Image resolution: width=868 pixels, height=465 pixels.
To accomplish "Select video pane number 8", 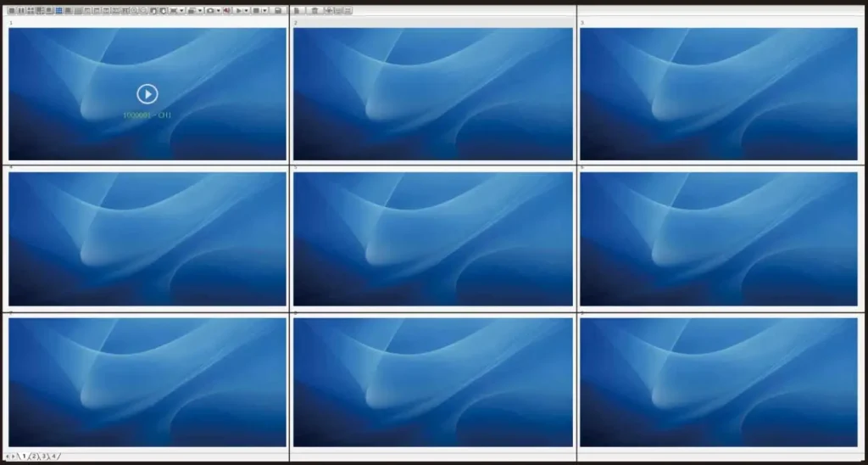I will pos(433,383).
